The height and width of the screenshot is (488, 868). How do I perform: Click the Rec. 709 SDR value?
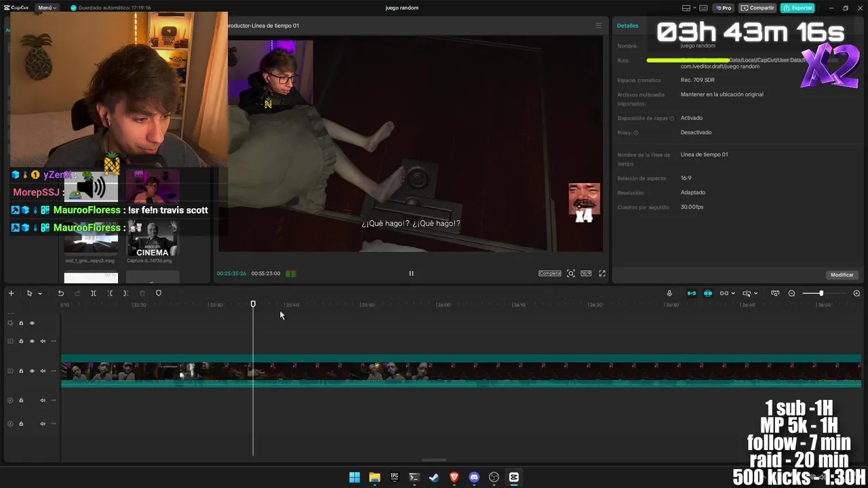point(697,80)
